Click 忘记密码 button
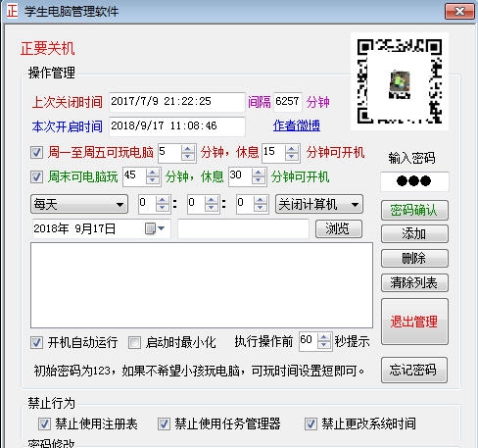478x448 pixels. point(413,371)
